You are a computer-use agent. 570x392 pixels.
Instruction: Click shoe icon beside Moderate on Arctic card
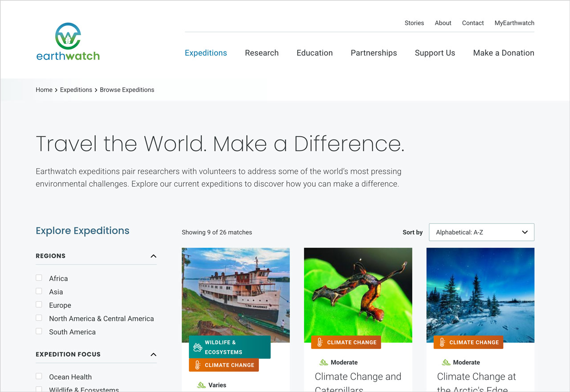coord(446,362)
